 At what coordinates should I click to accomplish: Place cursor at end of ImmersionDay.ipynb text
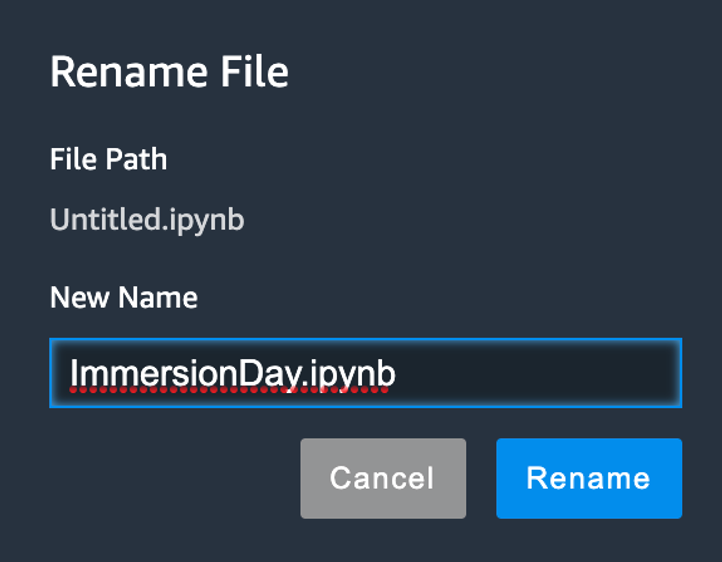(x=396, y=374)
